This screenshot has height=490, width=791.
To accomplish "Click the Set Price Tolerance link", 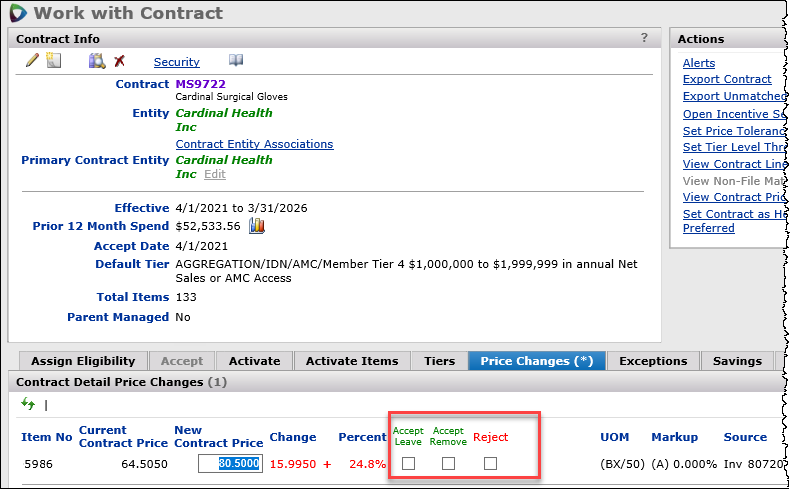I will click(734, 131).
